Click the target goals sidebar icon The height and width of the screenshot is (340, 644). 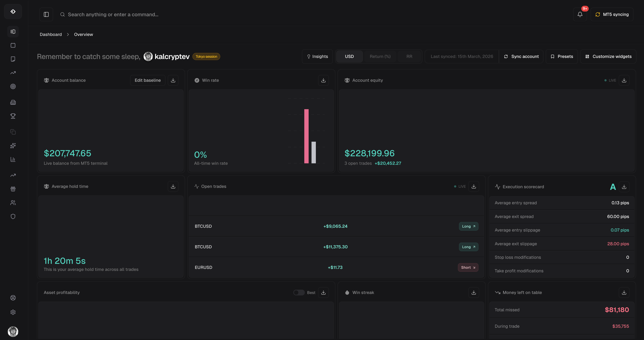coord(13,86)
